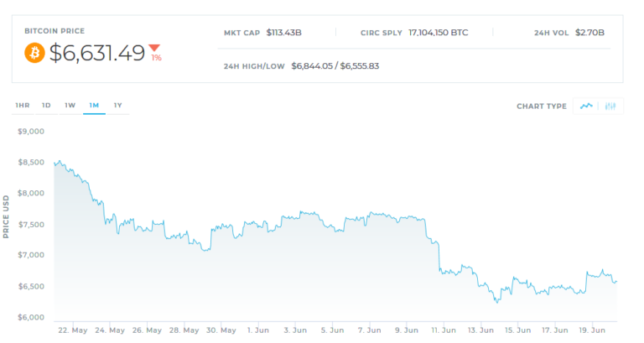Click the 11. Jun date on x-axis
The width and height of the screenshot is (644, 343).
(x=444, y=330)
